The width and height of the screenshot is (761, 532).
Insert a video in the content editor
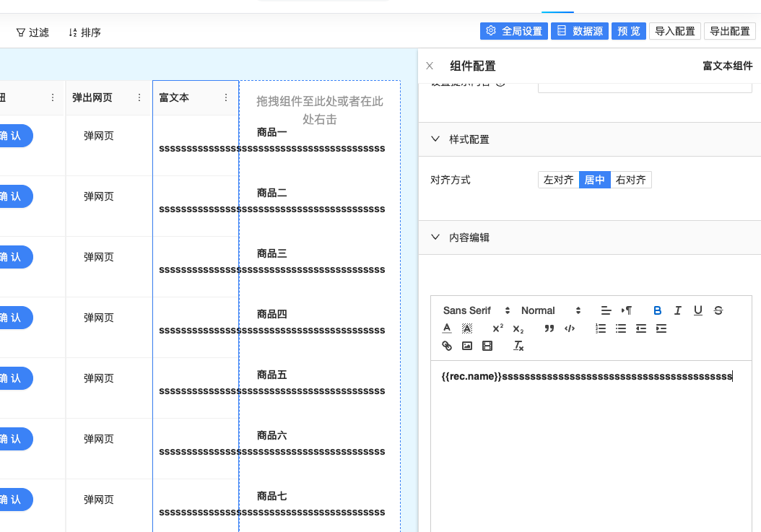point(487,346)
